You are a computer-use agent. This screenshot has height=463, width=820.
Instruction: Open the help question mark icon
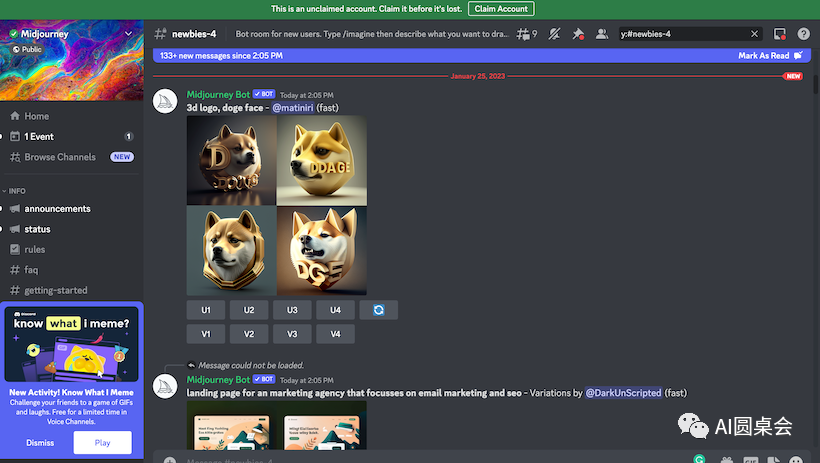point(803,34)
